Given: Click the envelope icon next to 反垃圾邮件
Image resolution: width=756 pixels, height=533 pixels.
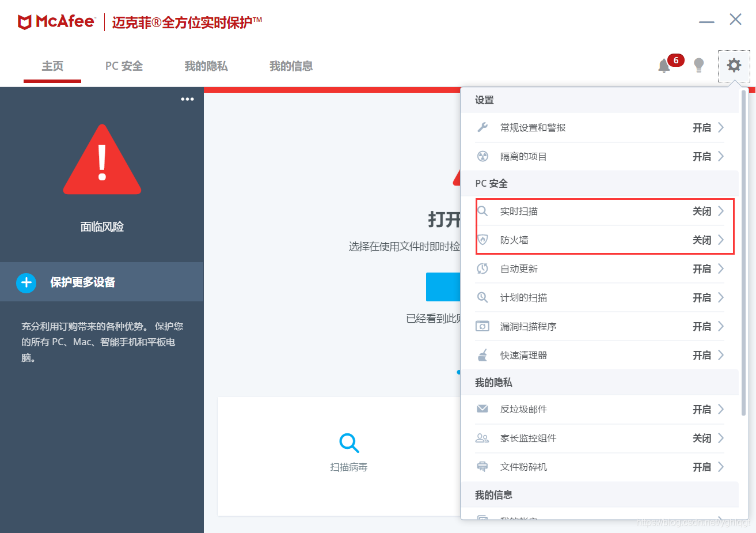Looking at the screenshot, I should 483,409.
